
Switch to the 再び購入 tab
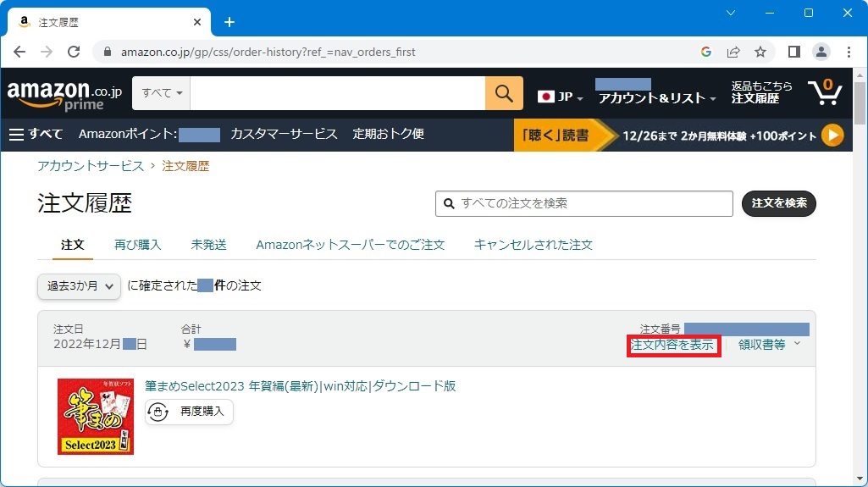(x=137, y=245)
